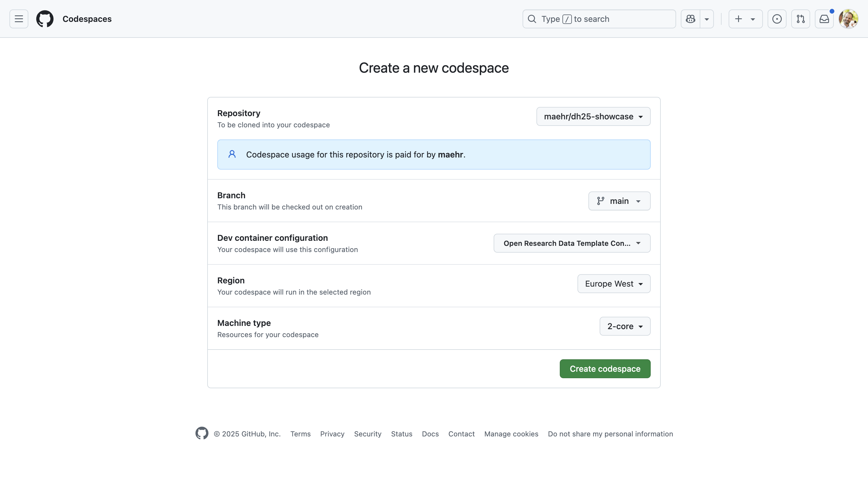Click Manage cookies in the footer
Viewport: 868px width, 489px height.
(x=511, y=434)
